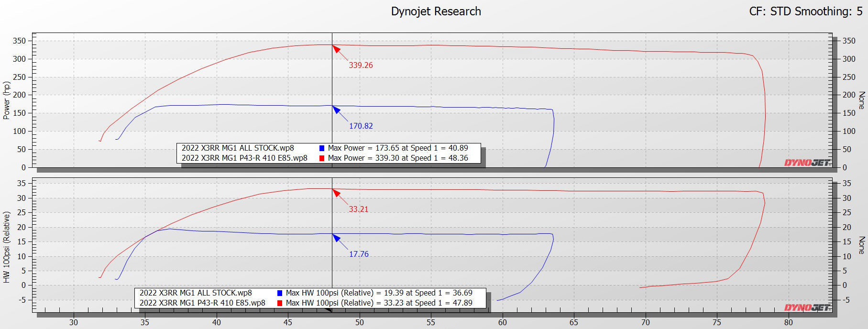
Task: Click the Dynojet logo in the power graph
Action: (807, 163)
